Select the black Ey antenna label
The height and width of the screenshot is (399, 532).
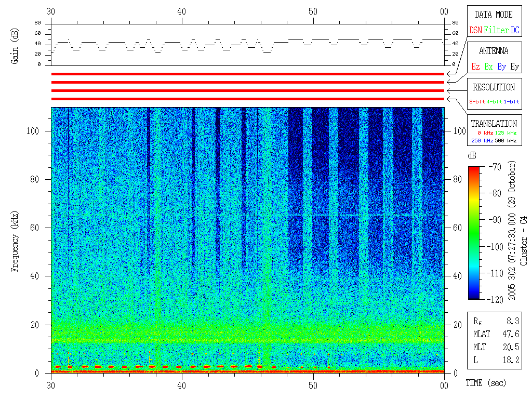[515, 66]
